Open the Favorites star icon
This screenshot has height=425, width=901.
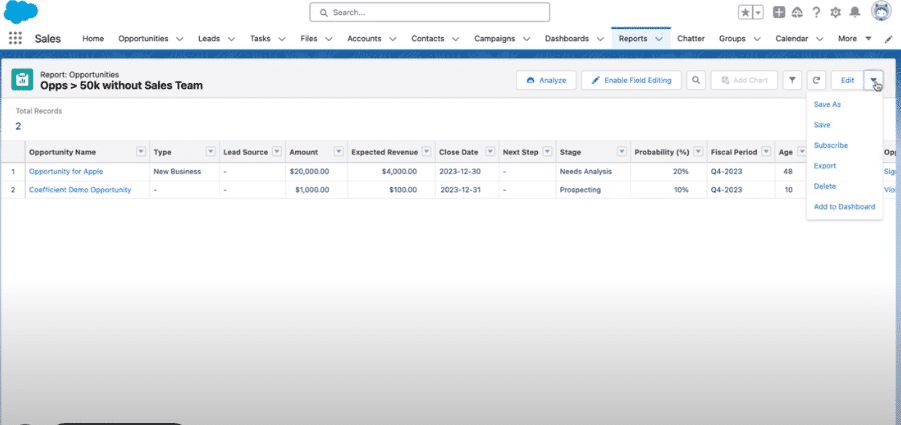(745, 12)
